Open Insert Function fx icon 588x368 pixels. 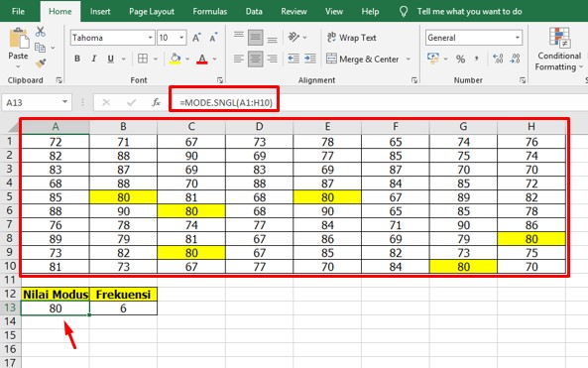156,102
